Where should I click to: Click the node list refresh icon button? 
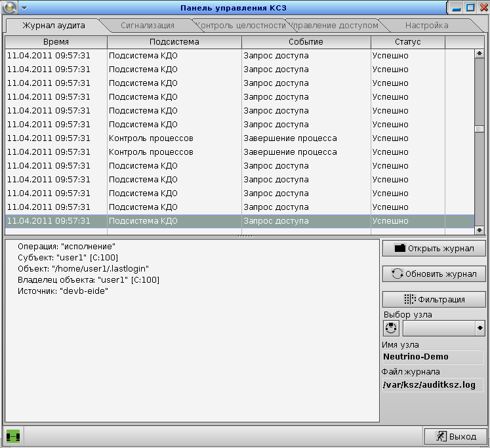pyautogui.click(x=391, y=329)
